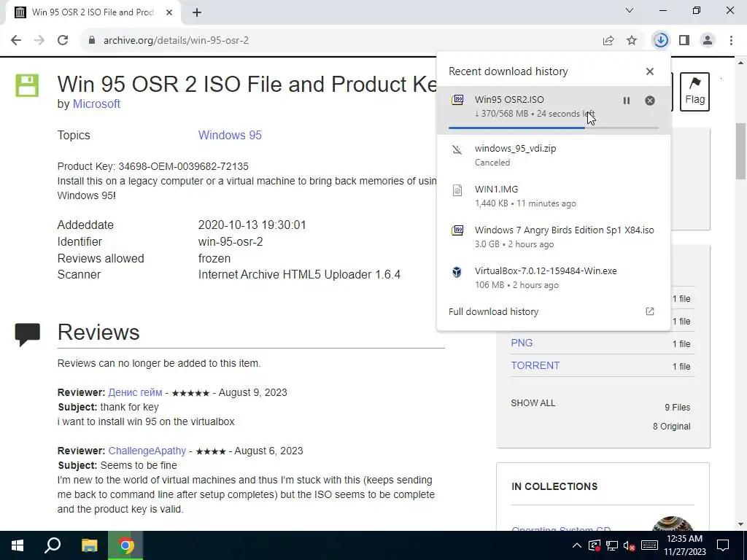Go back with the browser back arrow
This screenshot has height=560, width=747.
click(x=16, y=41)
